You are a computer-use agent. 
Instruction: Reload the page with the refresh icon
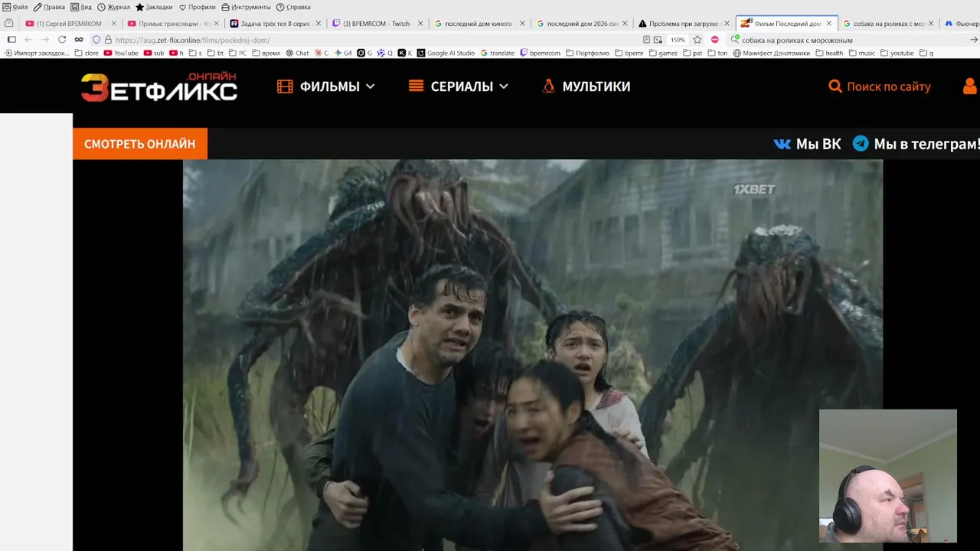[x=62, y=40]
